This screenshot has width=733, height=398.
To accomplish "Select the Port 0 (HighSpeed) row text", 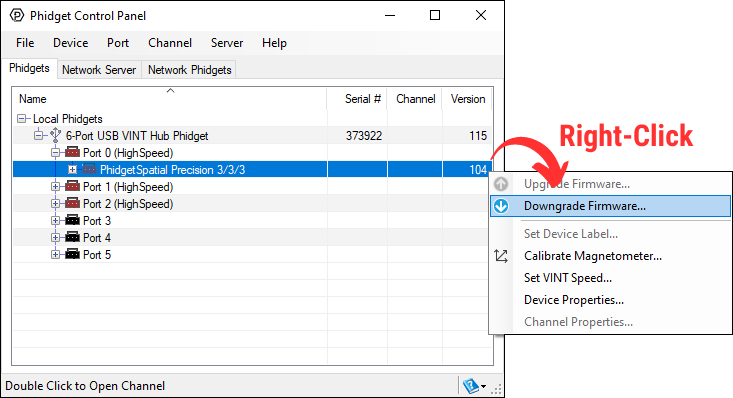I will point(128,153).
